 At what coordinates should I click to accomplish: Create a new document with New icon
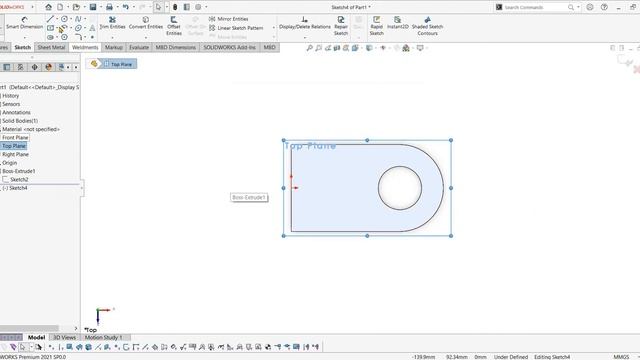pyautogui.click(x=60, y=7)
